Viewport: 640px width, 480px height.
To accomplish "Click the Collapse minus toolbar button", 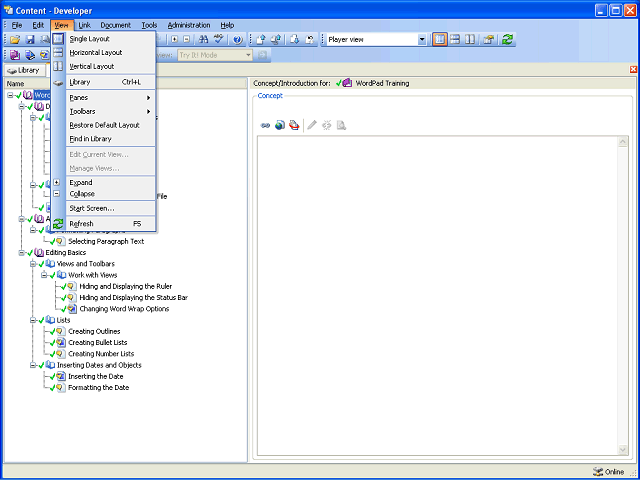I will [x=187, y=40].
